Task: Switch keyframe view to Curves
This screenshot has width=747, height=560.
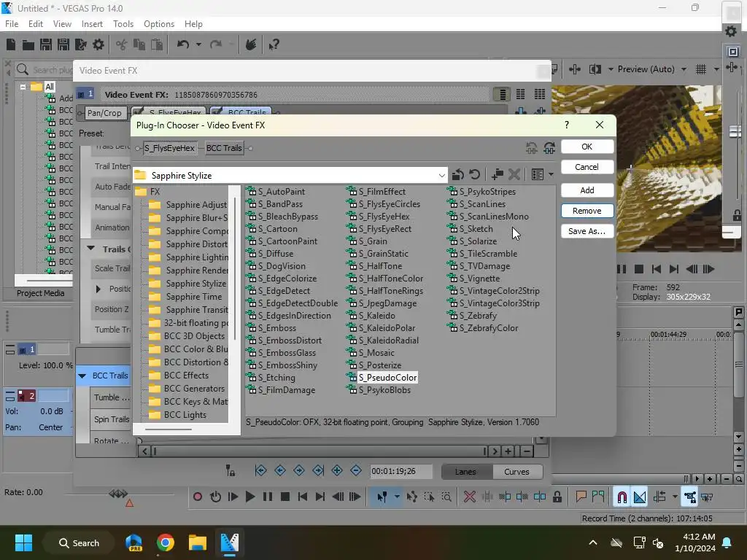Action: coord(517,472)
